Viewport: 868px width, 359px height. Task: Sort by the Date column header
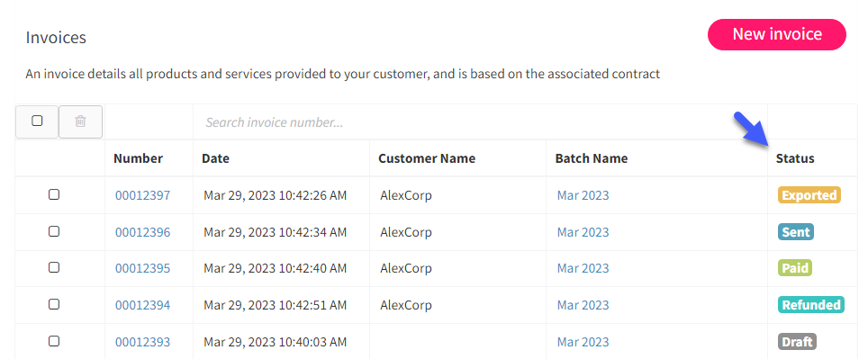coord(215,158)
